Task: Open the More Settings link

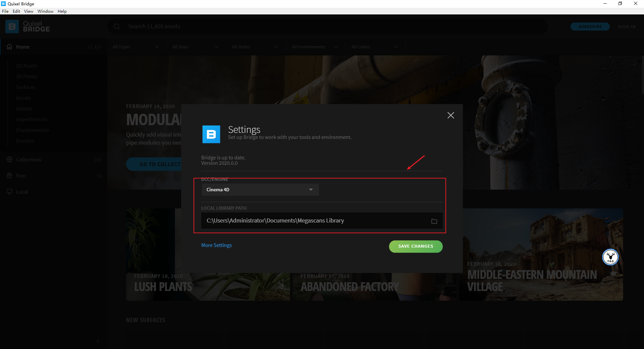Action: [217, 245]
